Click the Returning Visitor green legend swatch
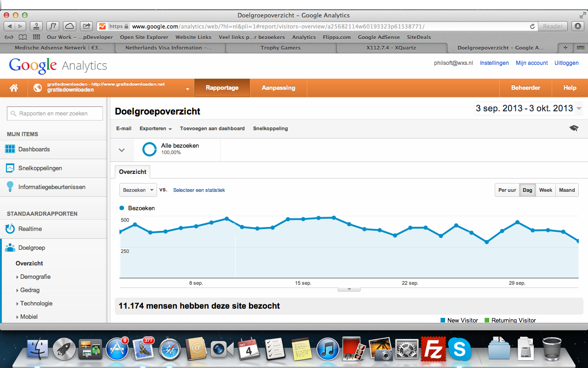Image resolution: width=588 pixels, height=368 pixels. tap(487, 320)
